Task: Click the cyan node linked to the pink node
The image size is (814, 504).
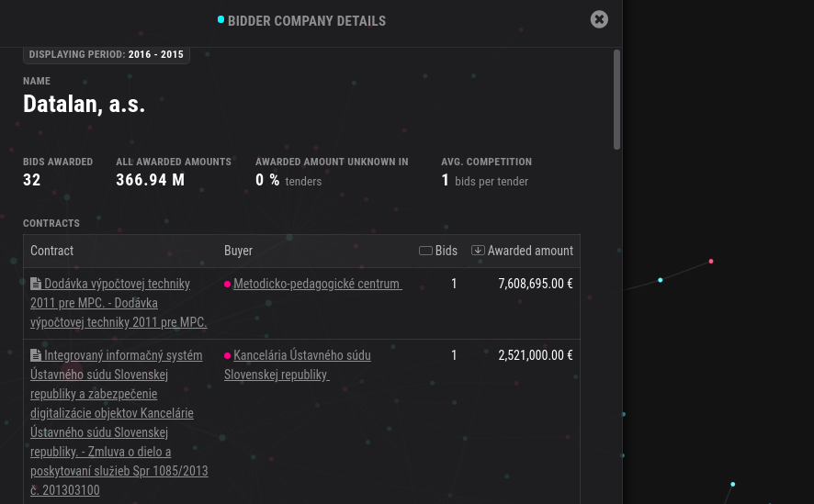Action: (x=661, y=280)
